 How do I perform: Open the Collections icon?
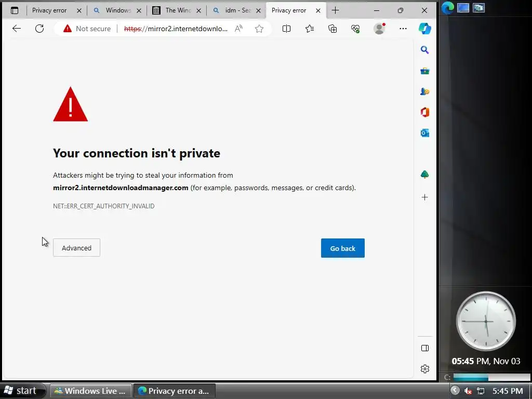tap(332, 29)
